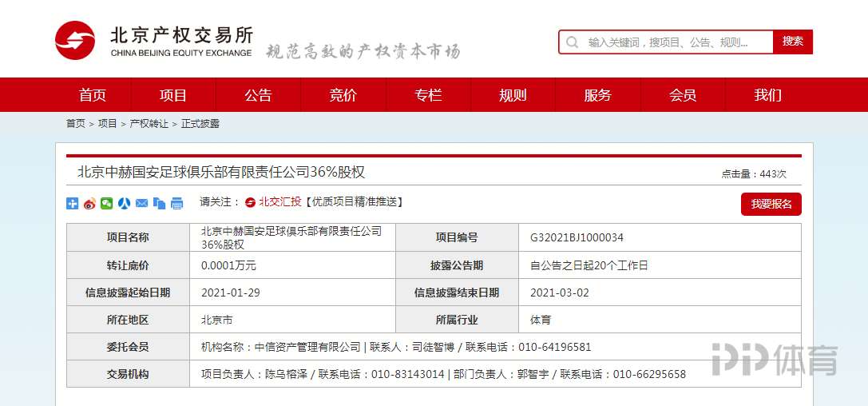Share via green WeChat icon
868x406 pixels.
[107, 203]
